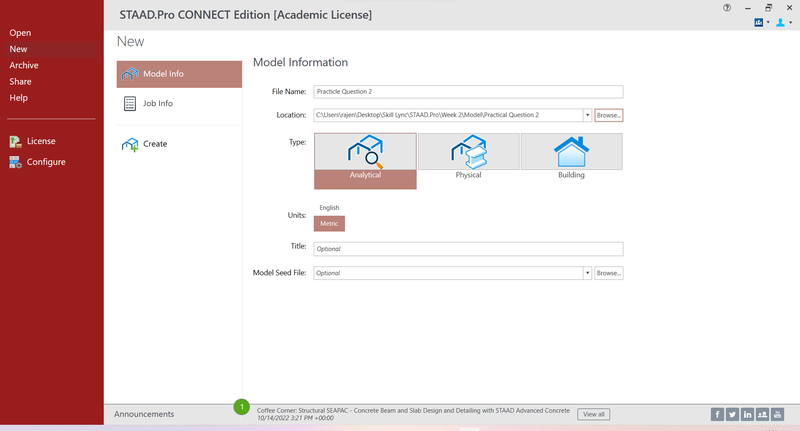Open the community people icon
Image resolution: width=800 pixels, height=431 pixels.
[x=762, y=414]
